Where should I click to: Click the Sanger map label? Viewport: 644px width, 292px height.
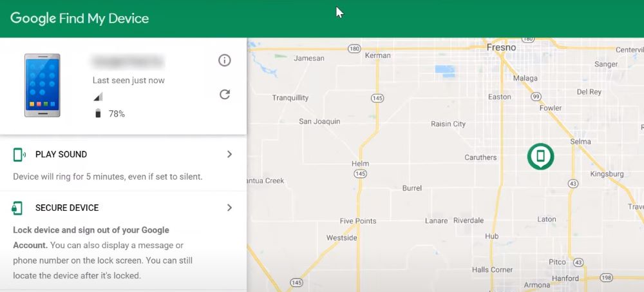tap(606, 64)
